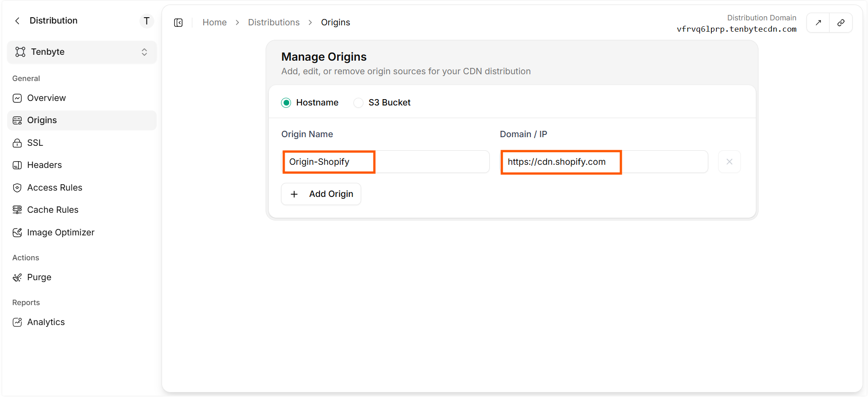Click the Analytics chart icon
The width and height of the screenshot is (868, 397).
tap(17, 322)
